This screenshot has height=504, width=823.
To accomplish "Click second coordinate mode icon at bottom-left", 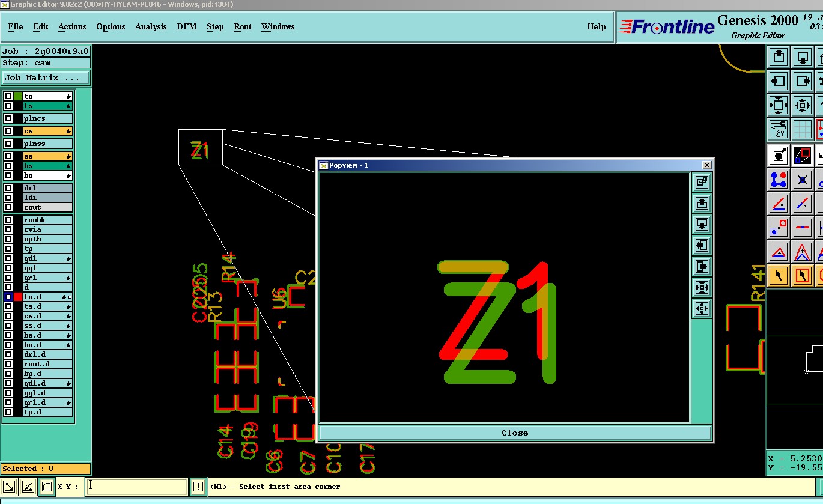I will point(28,487).
